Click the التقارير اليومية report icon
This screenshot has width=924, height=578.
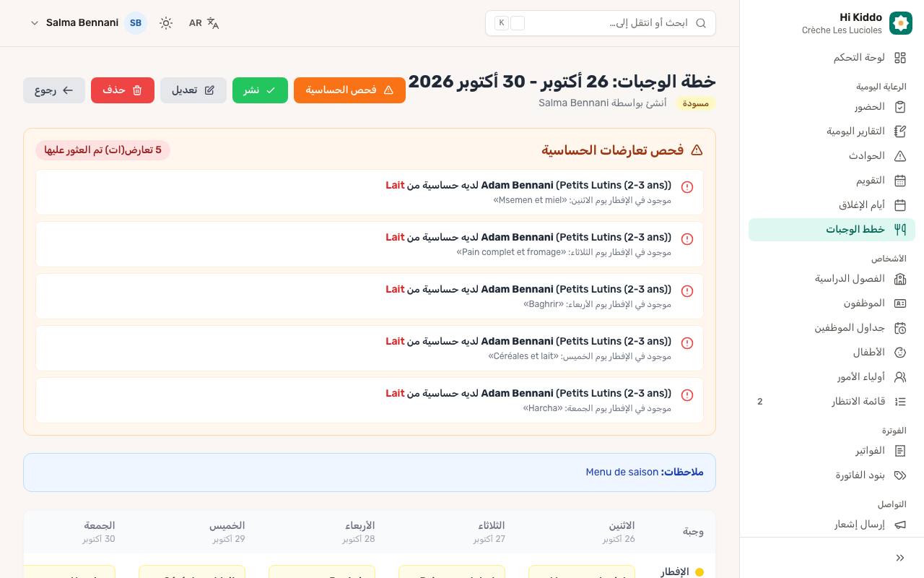coord(900,131)
